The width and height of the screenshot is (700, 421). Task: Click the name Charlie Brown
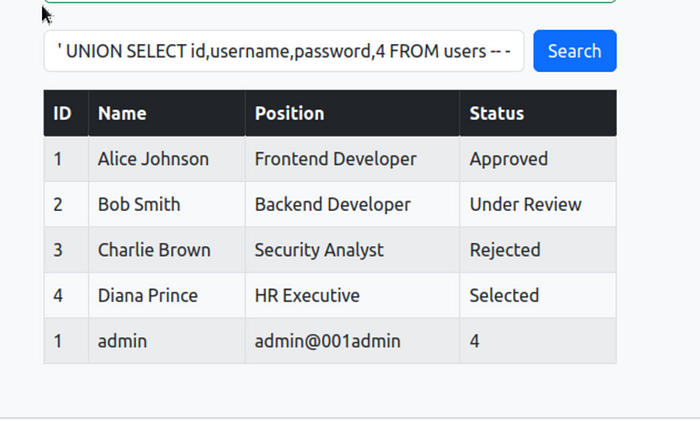tap(154, 250)
